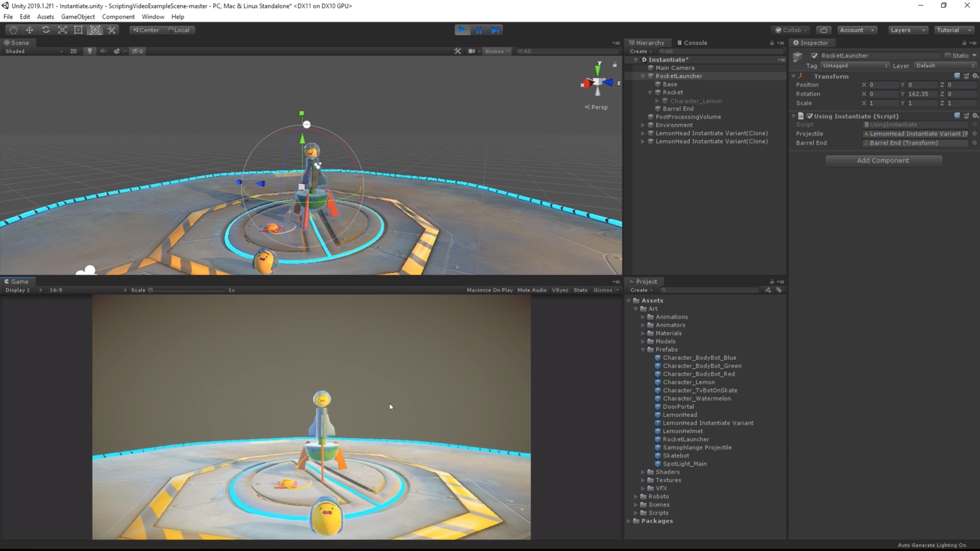Screen dimensions: 980x551
Task: Click the Stats button in Game view
Action: pos(580,289)
